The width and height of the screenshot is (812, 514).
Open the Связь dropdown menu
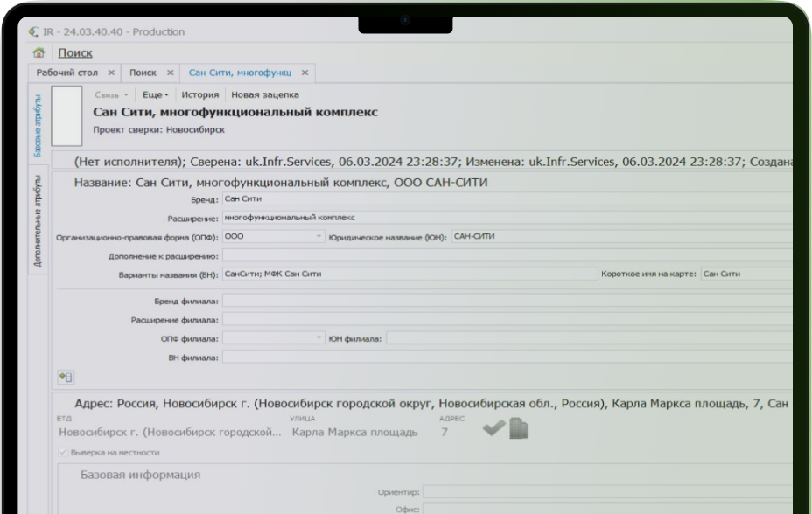tap(108, 94)
